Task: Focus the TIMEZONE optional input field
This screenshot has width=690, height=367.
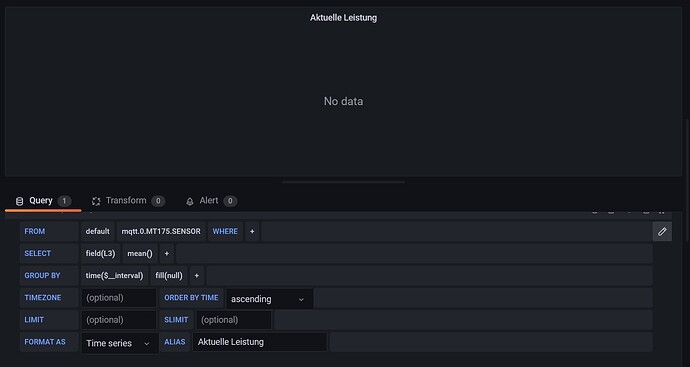Action: [119, 298]
